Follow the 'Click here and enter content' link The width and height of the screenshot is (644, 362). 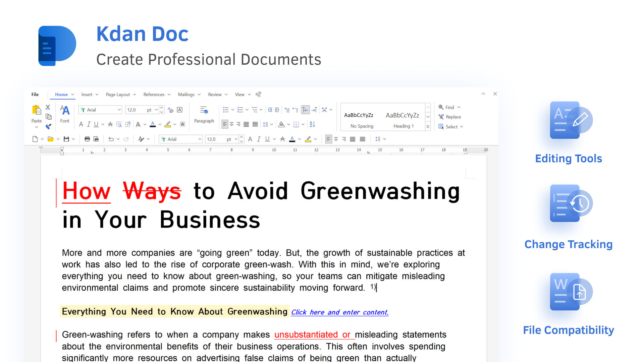339,312
